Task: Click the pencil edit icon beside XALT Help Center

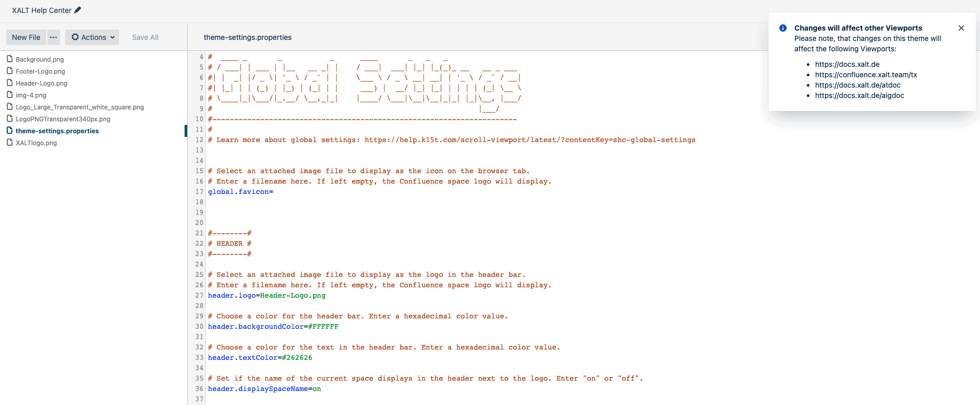Action: click(78, 10)
